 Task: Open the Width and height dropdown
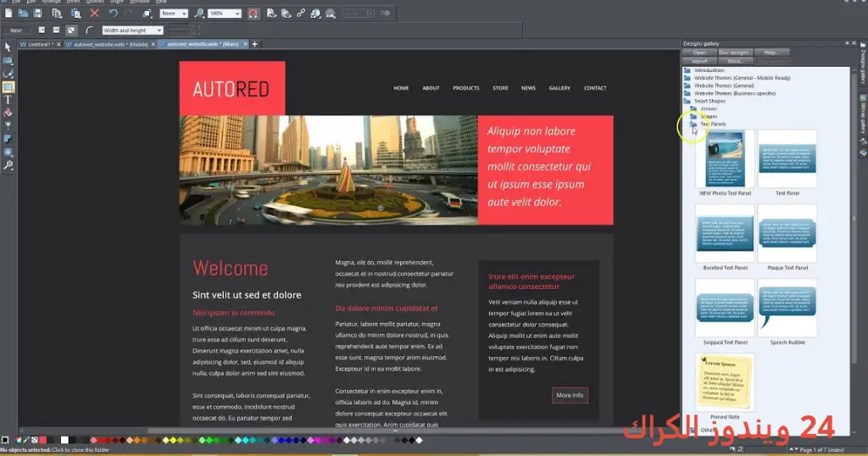(x=132, y=31)
